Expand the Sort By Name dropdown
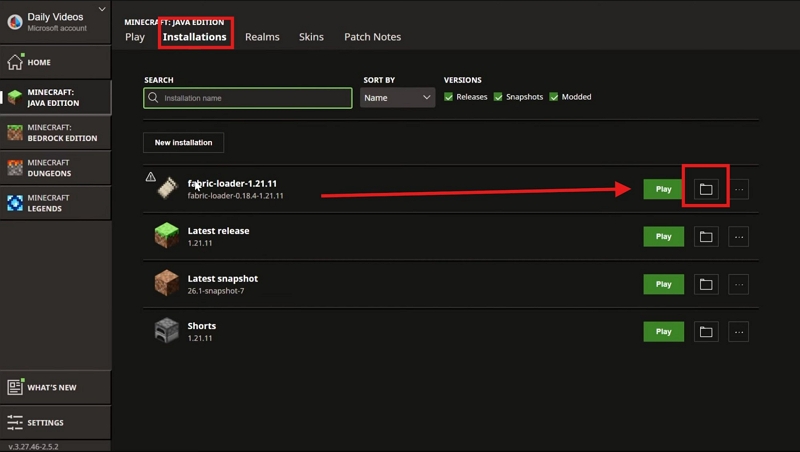The height and width of the screenshot is (452, 800). pyautogui.click(x=397, y=97)
